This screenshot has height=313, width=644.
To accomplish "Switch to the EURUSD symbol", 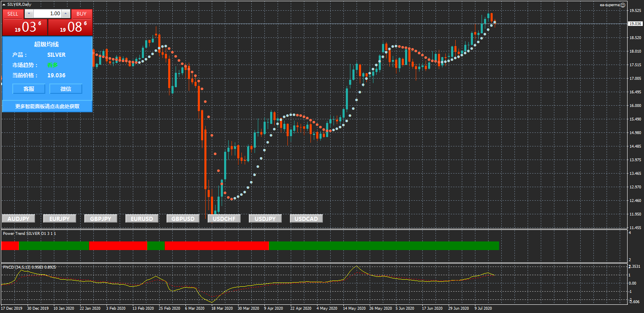I will click(142, 219).
